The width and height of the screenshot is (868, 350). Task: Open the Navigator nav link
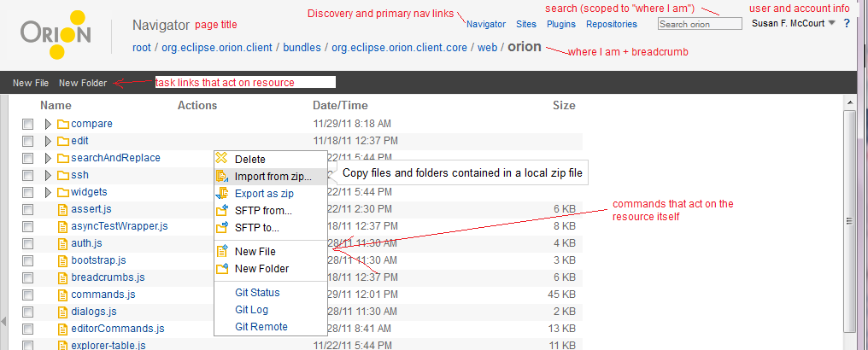point(486,24)
